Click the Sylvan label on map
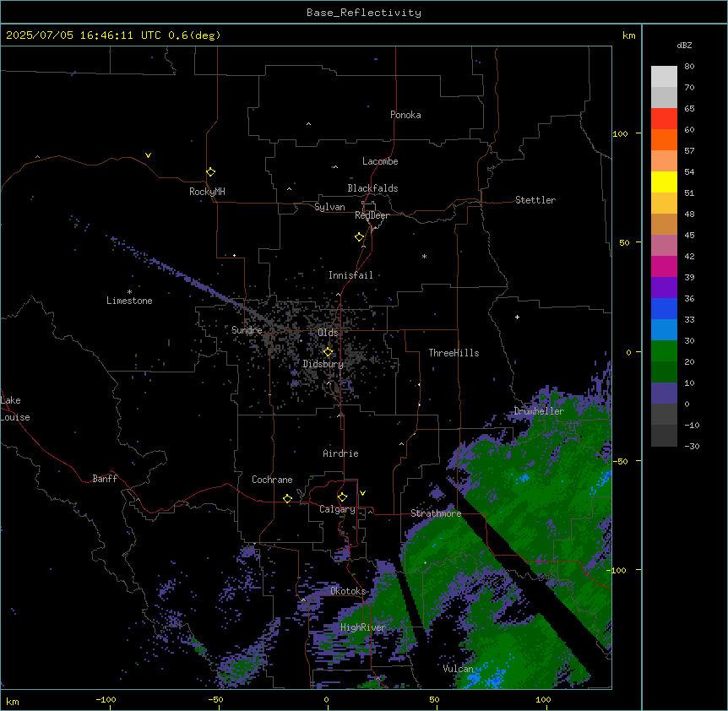The image size is (728, 711). click(329, 207)
